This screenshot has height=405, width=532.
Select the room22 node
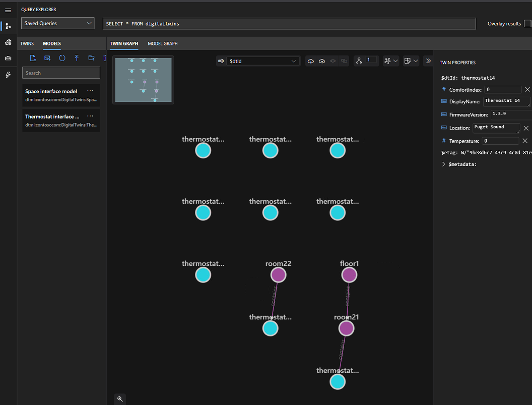(x=278, y=275)
